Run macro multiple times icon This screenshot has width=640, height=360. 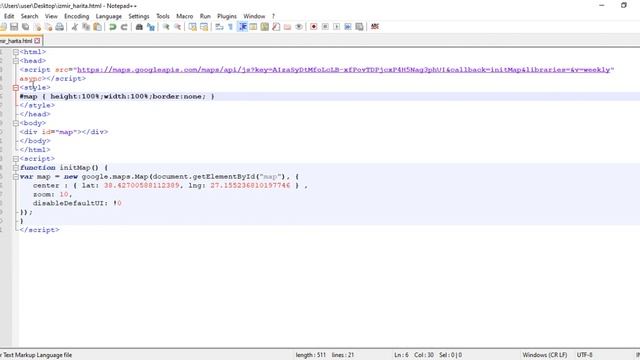click(348, 27)
